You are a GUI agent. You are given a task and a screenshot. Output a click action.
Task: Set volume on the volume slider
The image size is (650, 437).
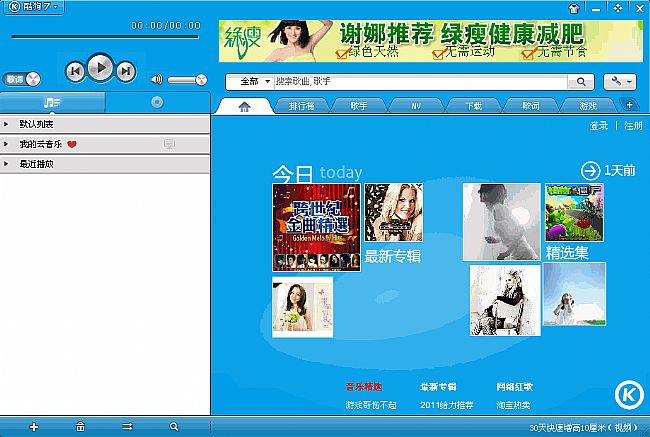coord(187,80)
